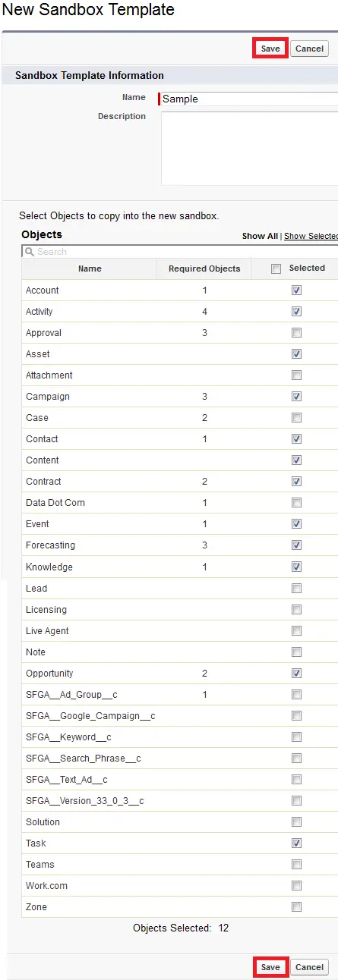Screen dimensions: 338x980
Task: Click the bottom Save button
Action: (270, 967)
